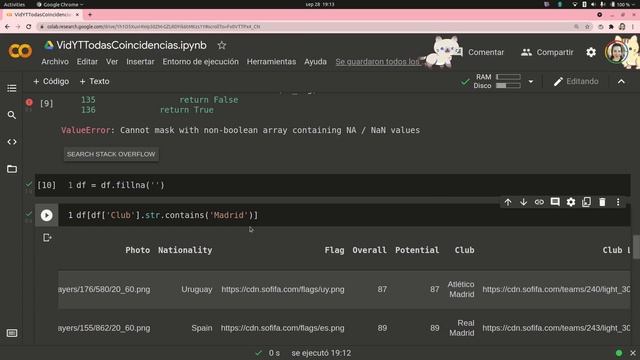This screenshot has width=640, height=360.
Task: Click the RAM usage bar
Action: coord(508,77)
